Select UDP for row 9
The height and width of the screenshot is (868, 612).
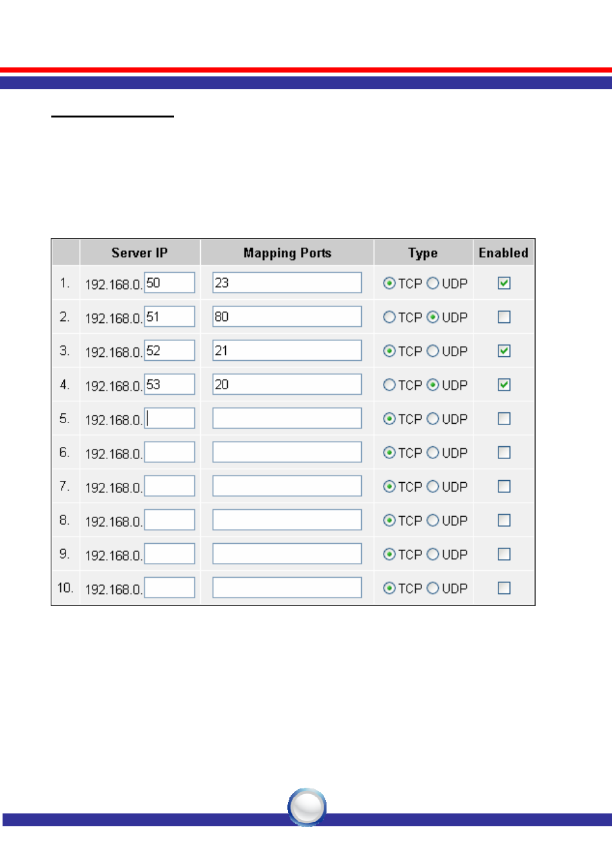pos(433,554)
